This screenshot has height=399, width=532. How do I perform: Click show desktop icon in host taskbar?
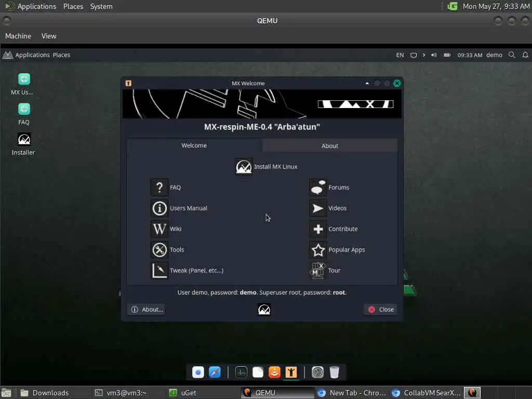tap(6, 393)
